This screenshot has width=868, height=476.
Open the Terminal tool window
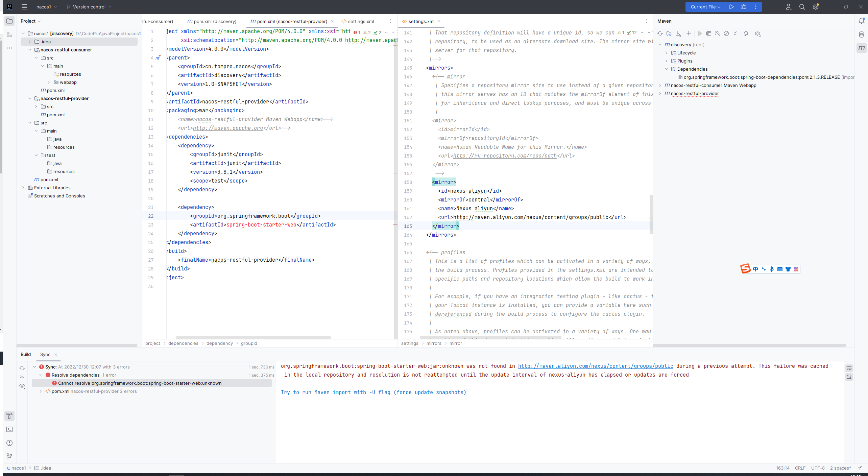(9, 429)
